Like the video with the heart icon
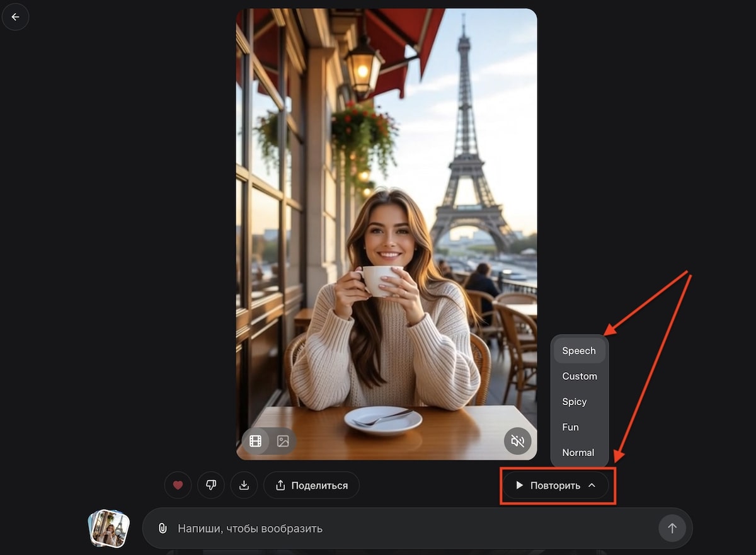Image resolution: width=756 pixels, height=555 pixels. [178, 485]
